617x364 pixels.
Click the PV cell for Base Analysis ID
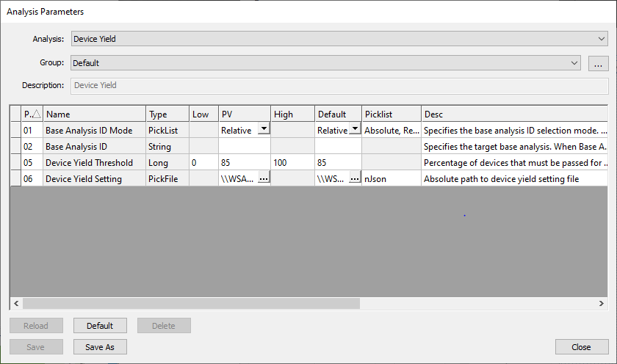[x=244, y=146]
